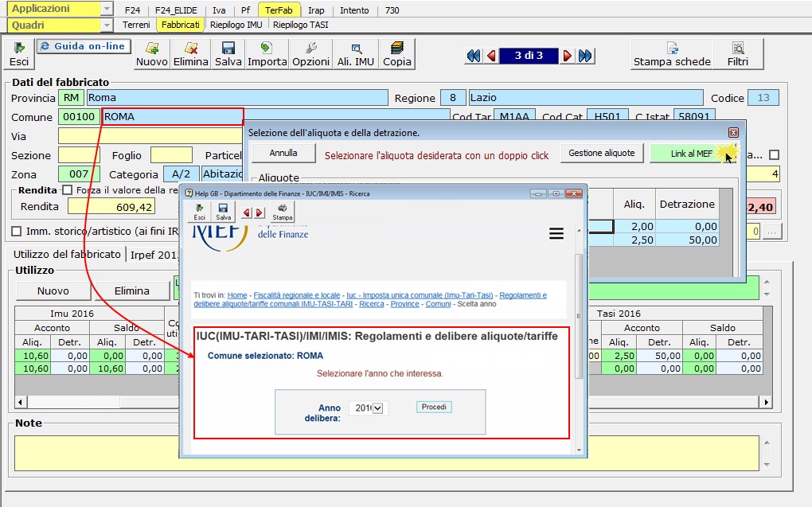The image size is (812, 507).
Task: Toggle Forza il valore della rendita checkbox
Action: 67,190
